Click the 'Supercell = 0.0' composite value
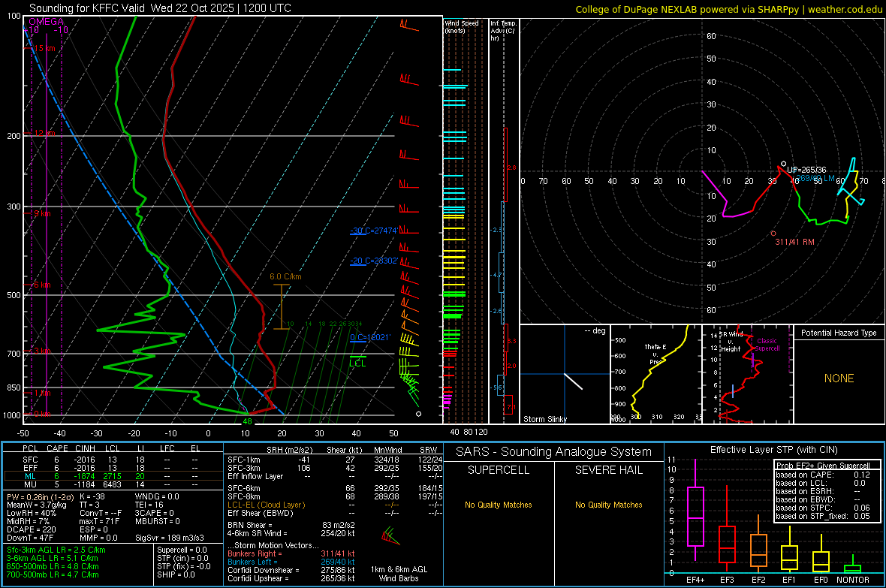 point(182,550)
